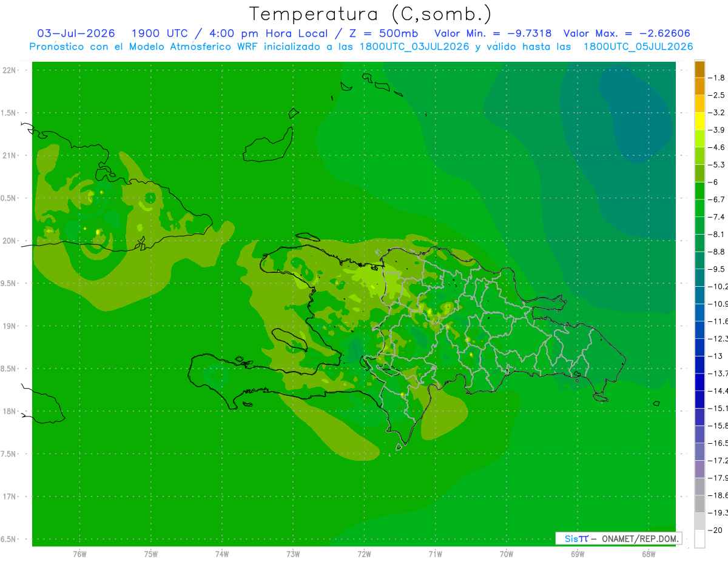Screen dimensions: 728x562
Task: Click the "-5.3" legend value
Action: (x=717, y=165)
